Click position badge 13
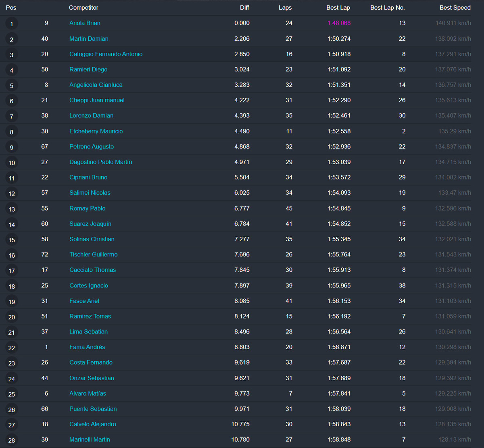This screenshot has width=484, height=448. click(12, 209)
